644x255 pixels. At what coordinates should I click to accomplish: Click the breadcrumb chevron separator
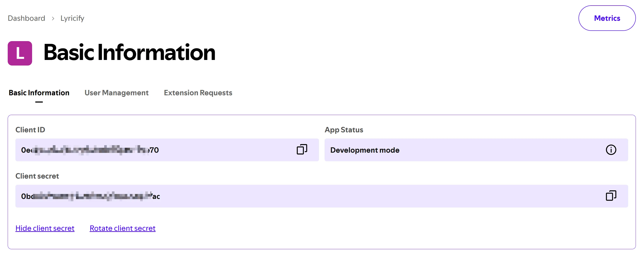pos(53,18)
